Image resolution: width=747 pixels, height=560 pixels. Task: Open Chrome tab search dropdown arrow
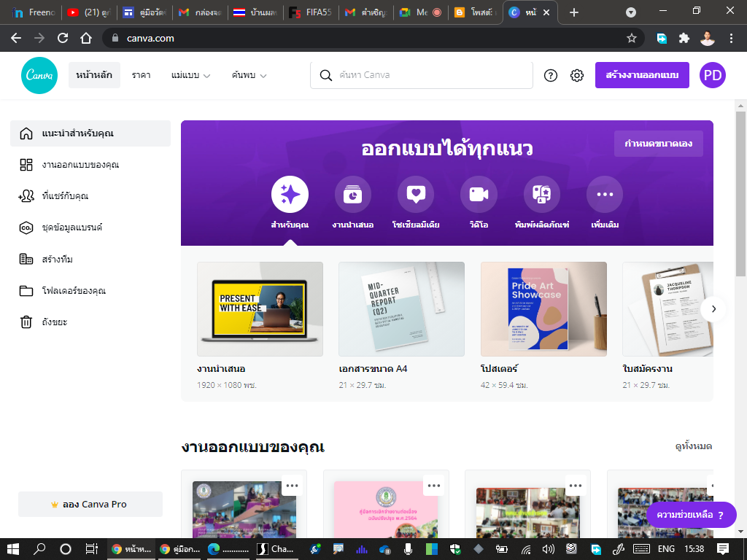pos(631,12)
